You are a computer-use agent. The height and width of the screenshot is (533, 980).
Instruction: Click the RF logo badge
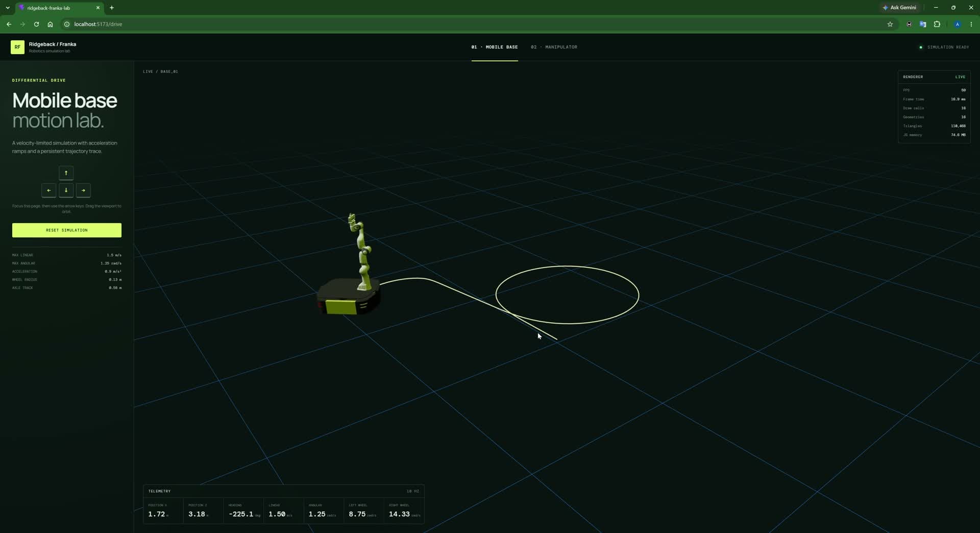pos(17,47)
